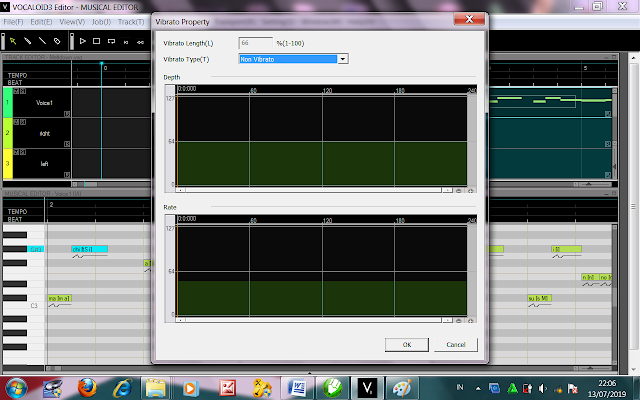Click the Voice1 track name
Screen dimensions: 640x400
click(44, 103)
